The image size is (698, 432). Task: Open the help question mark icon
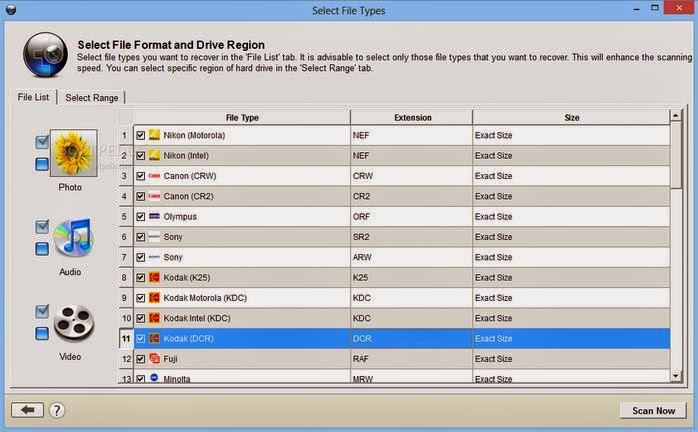pyautogui.click(x=57, y=410)
